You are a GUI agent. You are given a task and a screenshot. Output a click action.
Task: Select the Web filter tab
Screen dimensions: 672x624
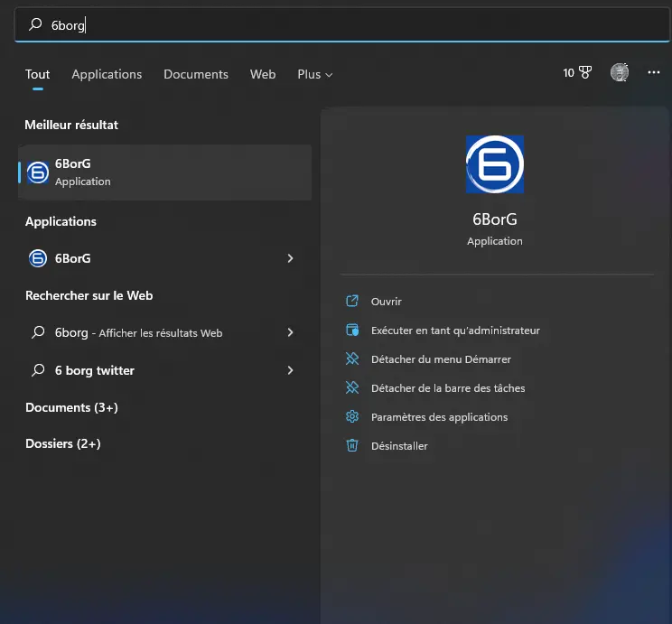tap(263, 74)
